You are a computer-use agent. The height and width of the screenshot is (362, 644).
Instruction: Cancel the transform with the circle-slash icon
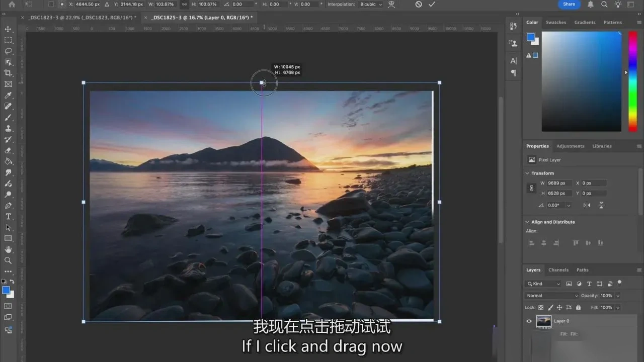coord(419,4)
